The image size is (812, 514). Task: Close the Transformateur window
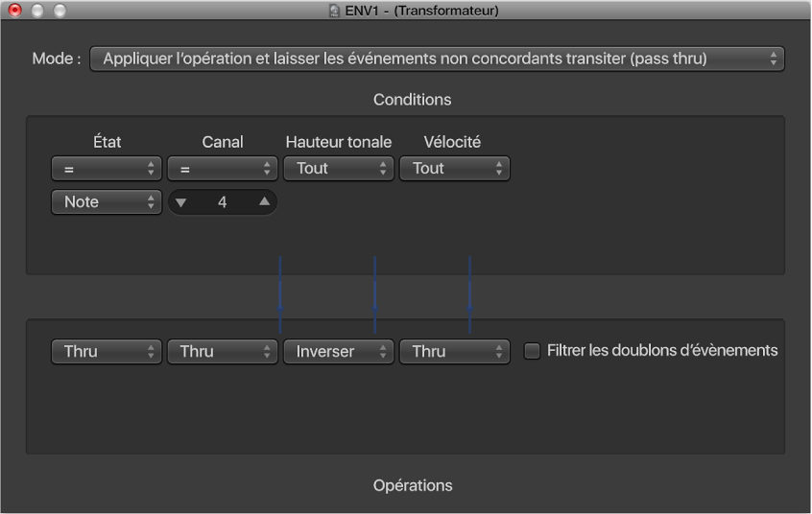tap(15, 11)
